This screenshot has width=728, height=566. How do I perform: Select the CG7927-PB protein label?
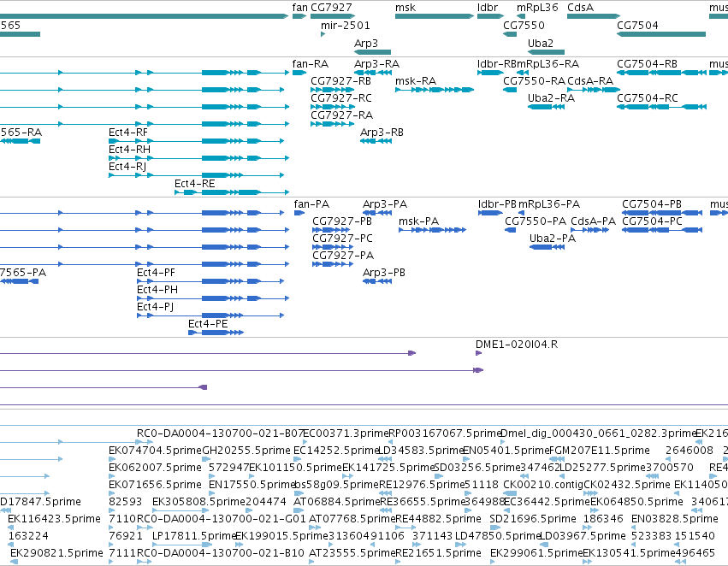342,221
